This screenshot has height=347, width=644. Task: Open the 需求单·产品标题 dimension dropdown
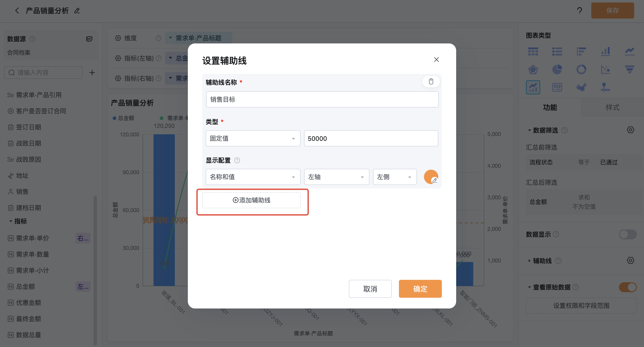click(198, 38)
